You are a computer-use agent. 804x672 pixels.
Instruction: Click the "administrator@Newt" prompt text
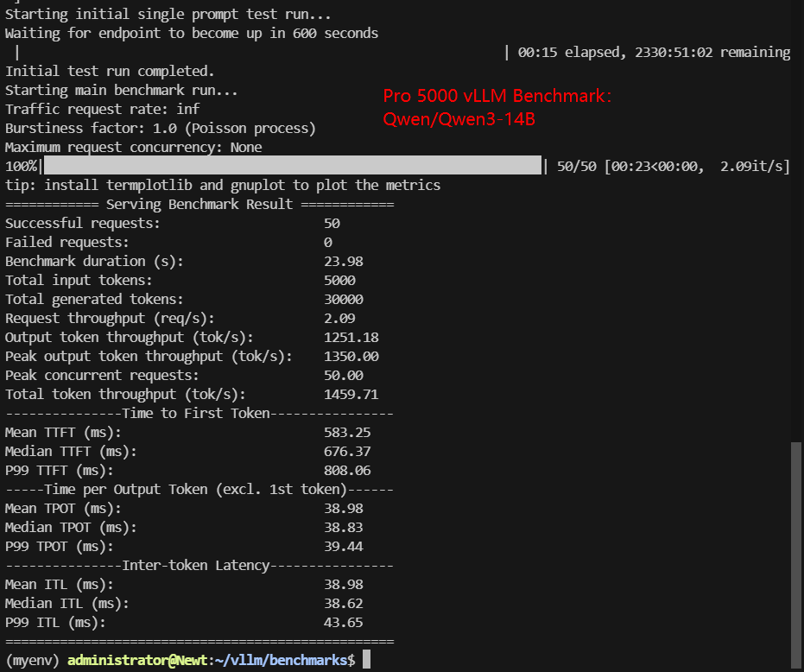(137, 660)
